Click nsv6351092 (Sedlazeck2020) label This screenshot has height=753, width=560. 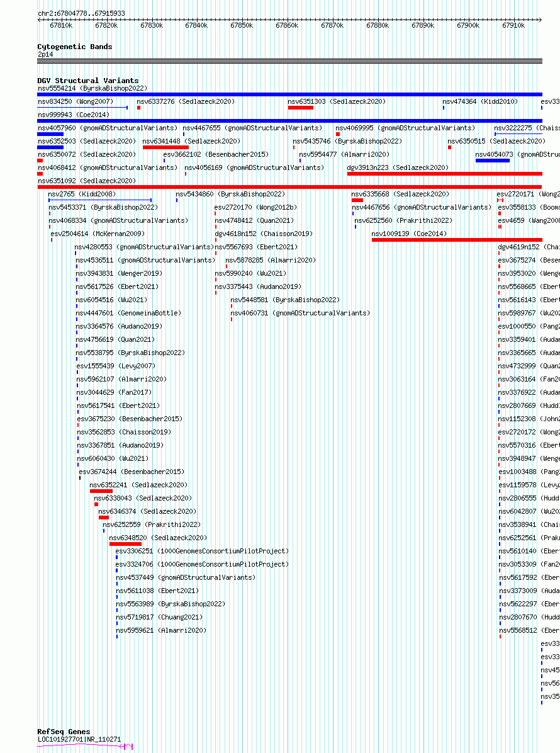(x=87, y=181)
